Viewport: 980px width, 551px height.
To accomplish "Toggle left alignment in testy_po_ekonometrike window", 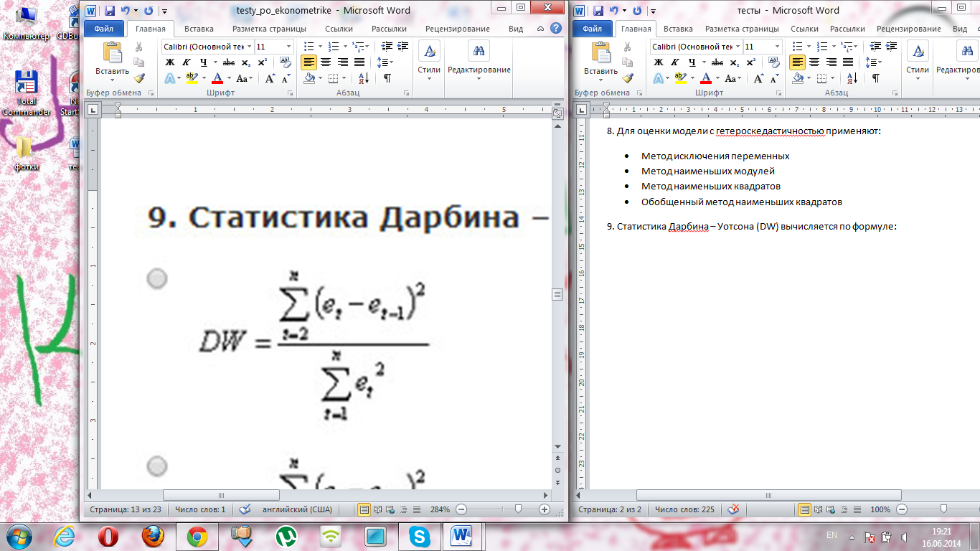I will 308,62.
